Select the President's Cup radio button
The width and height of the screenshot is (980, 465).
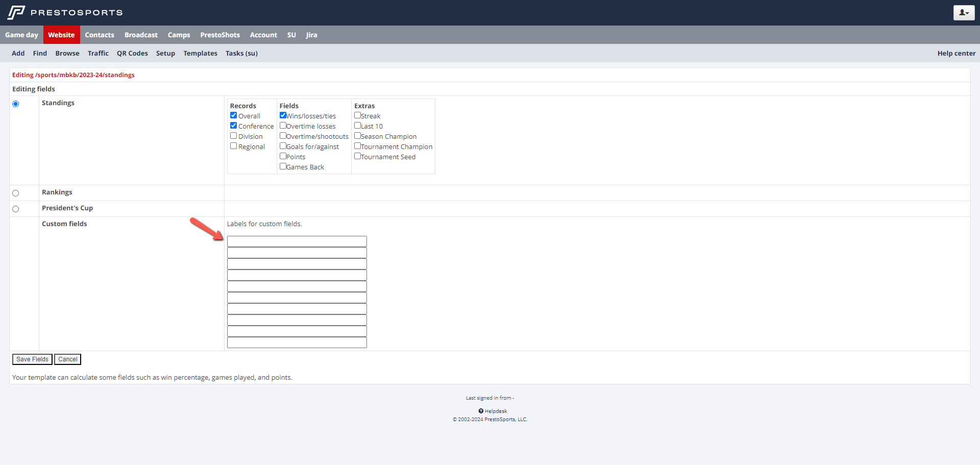click(16, 209)
